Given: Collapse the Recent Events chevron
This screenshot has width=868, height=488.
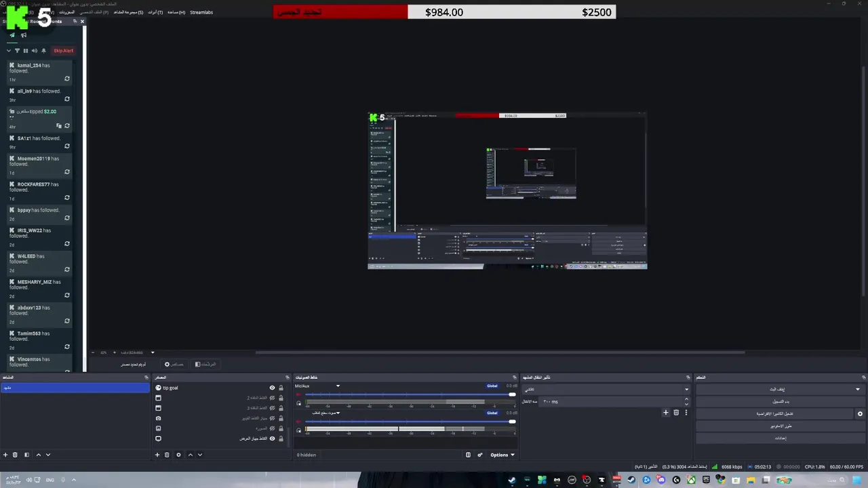Looking at the screenshot, I should point(9,51).
